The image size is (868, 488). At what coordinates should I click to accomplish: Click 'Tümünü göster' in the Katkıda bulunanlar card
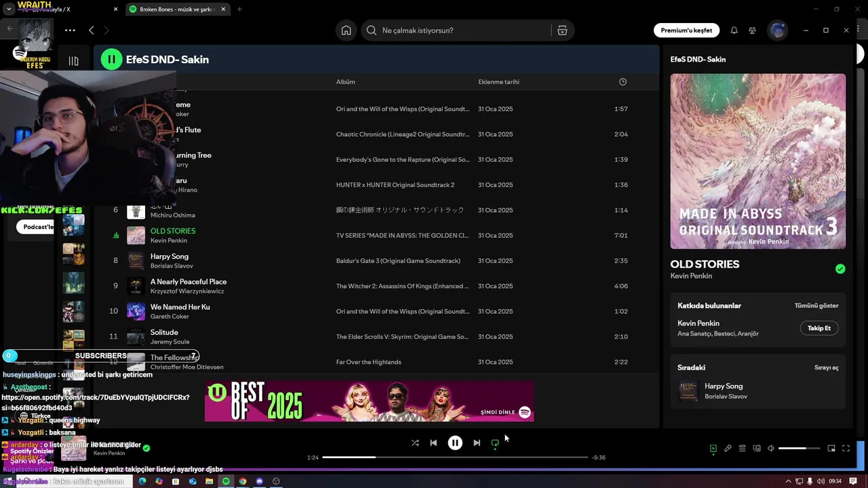point(816,306)
